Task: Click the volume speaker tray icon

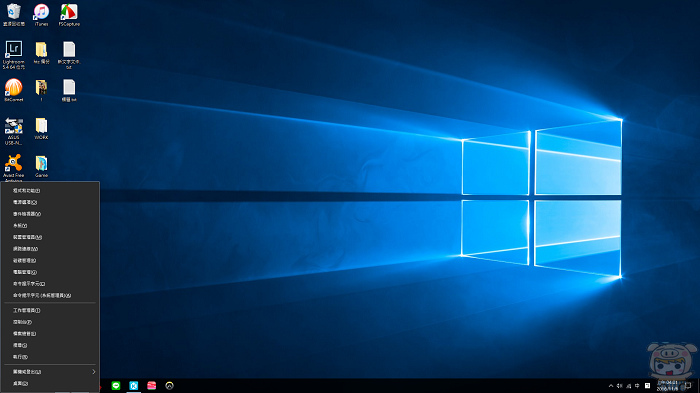Action: pyautogui.click(x=620, y=386)
